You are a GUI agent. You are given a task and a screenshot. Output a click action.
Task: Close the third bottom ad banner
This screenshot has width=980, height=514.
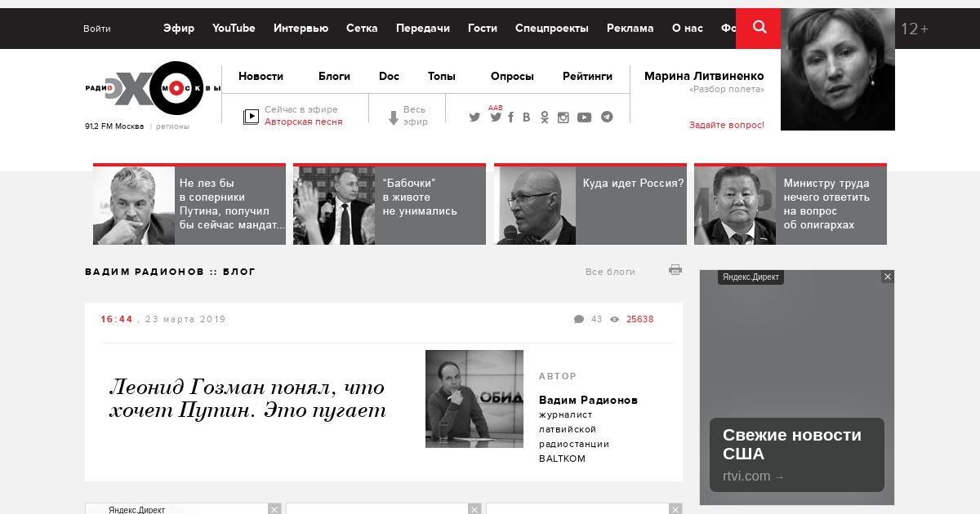tap(675, 509)
